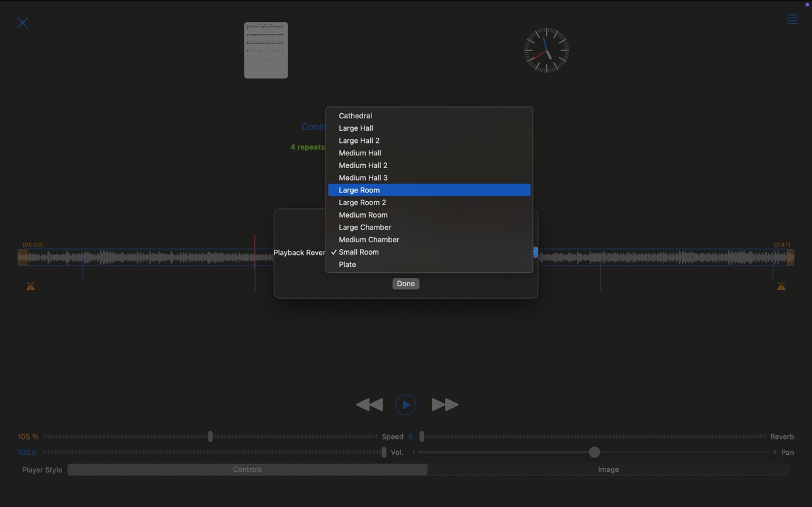Choose the highlighted Large Room preset
This screenshot has height=507, width=812.
(x=429, y=190)
